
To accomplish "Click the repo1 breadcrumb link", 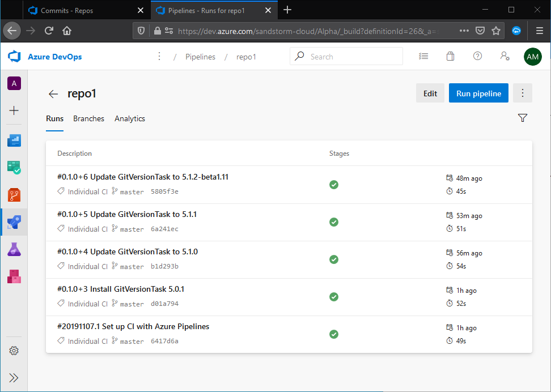I will (246, 57).
